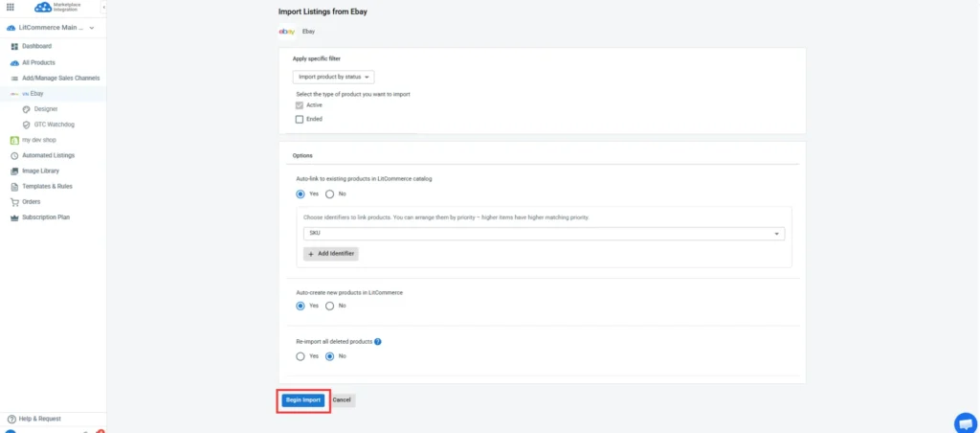This screenshot has width=980, height=433.
Task: Click the GTC Watchdog shield icon
Action: click(x=26, y=125)
